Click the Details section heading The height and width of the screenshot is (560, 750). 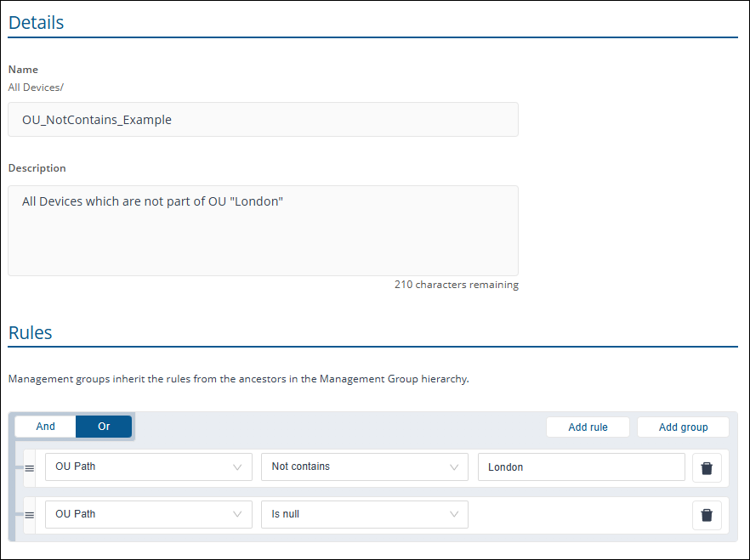37,22
